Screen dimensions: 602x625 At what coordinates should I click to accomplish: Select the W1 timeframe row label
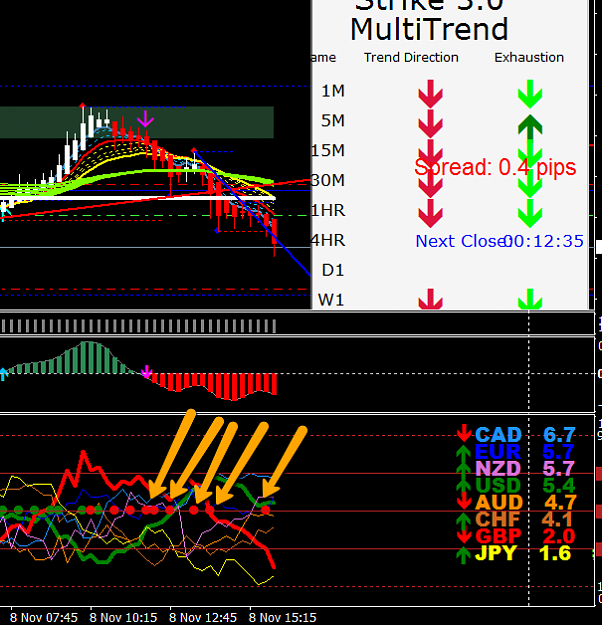[331, 300]
